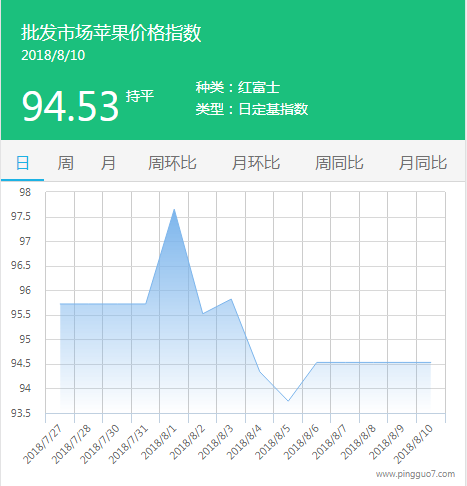Viewport: 467px width, 486px height.
Task: Click the www.pingguo7.com link
Action: 415,474
